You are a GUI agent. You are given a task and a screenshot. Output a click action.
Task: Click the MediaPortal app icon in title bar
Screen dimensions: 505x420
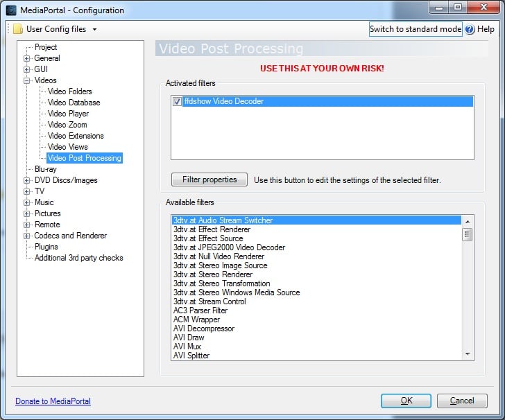10,10
